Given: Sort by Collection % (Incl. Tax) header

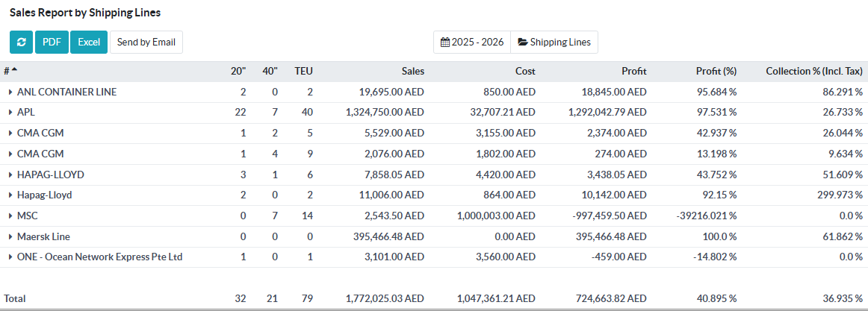Looking at the screenshot, I should pos(814,72).
